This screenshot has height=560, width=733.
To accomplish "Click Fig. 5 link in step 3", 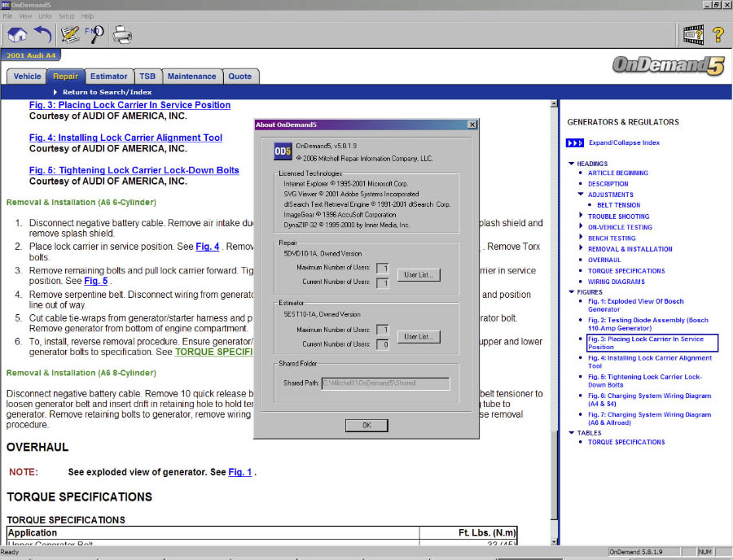I will click(x=96, y=281).
